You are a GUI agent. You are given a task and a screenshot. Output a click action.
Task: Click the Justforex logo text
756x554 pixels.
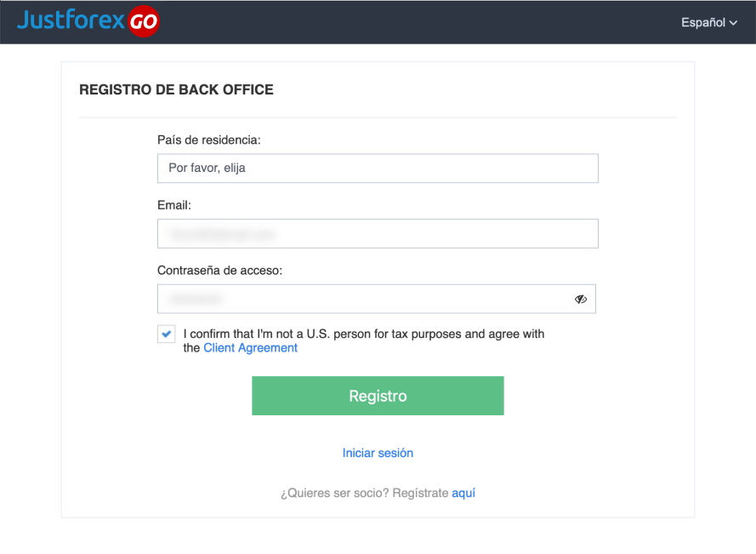pyautogui.click(x=71, y=20)
